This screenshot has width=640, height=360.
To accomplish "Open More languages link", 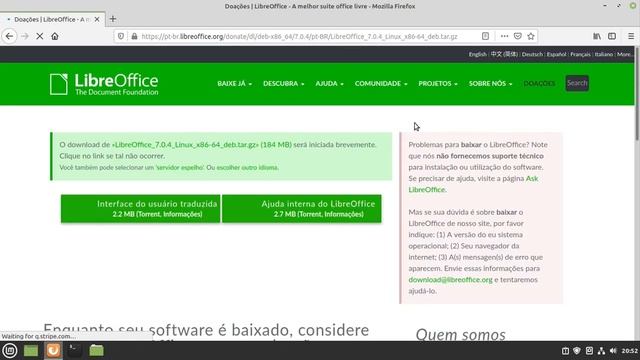I will pyautogui.click(x=624, y=54).
